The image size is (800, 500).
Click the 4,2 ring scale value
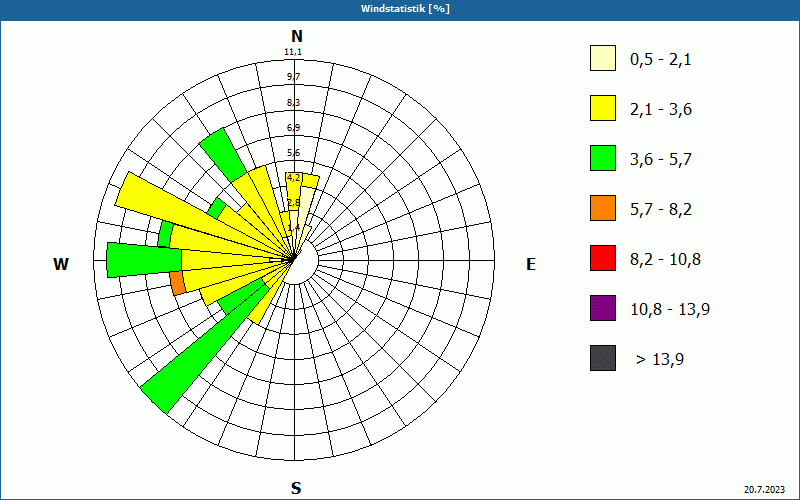pyautogui.click(x=294, y=178)
